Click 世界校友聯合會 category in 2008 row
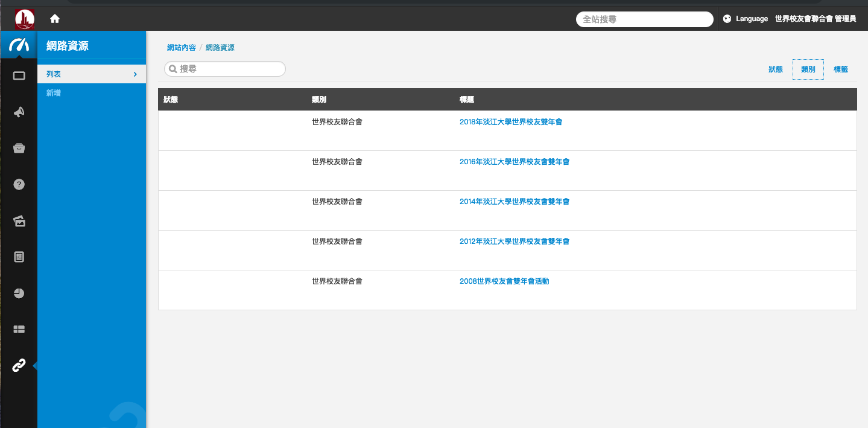This screenshot has width=868, height=428. (337, 281)
